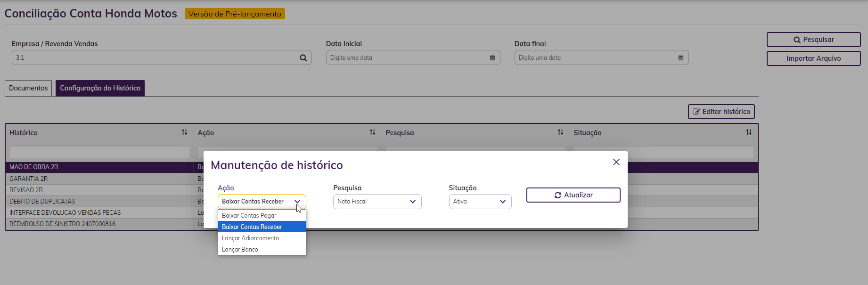Open the Data final calendar picker
This screenshot has height=285, width=868.
click(680, 58)
